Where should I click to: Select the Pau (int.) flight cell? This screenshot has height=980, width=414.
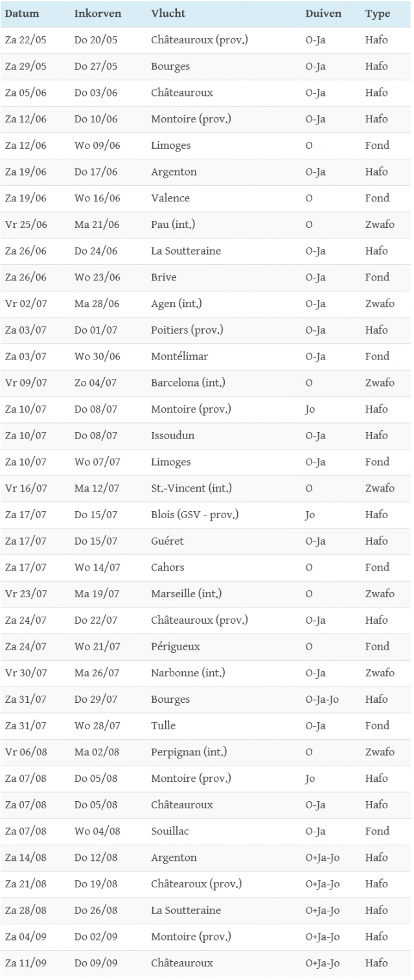(x=173, y=225)
